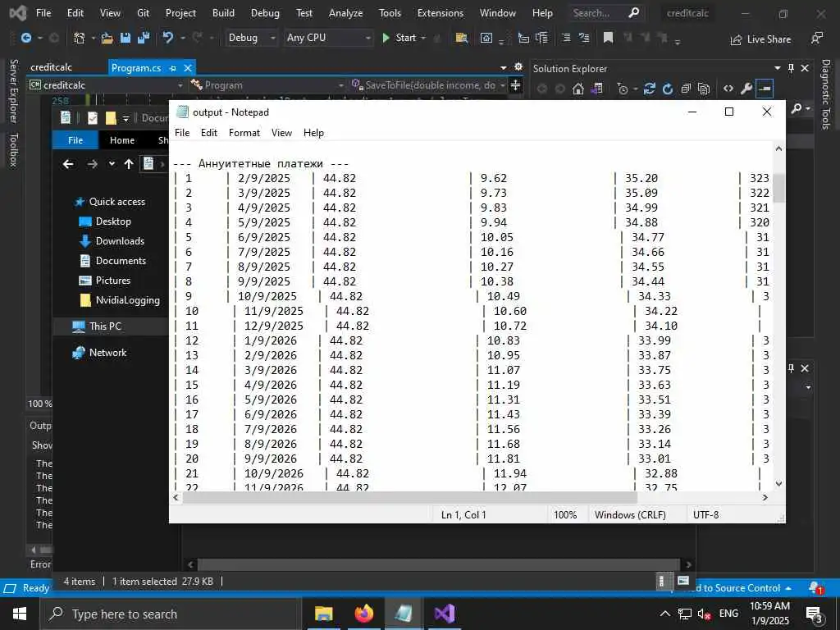Open the editor tab settings gear icon

point(518,67)
